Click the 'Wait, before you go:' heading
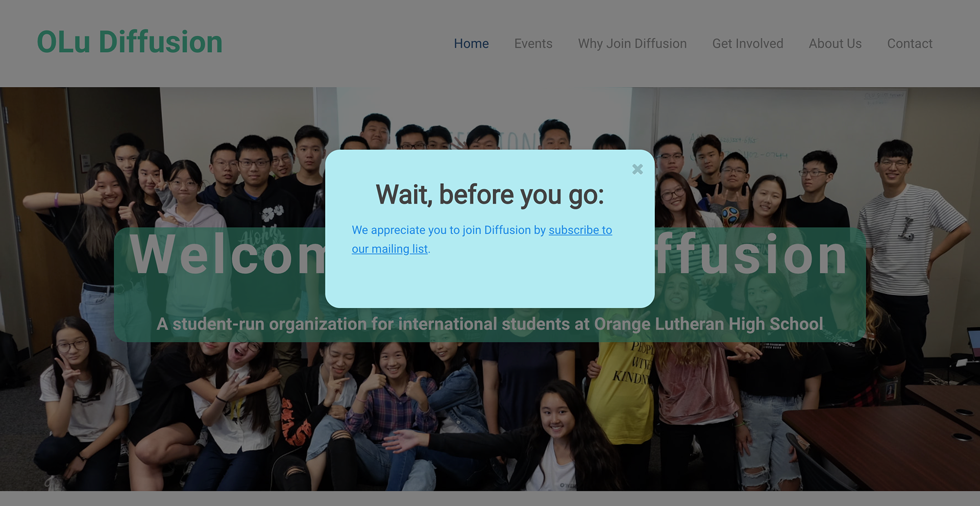 (489, 195)
